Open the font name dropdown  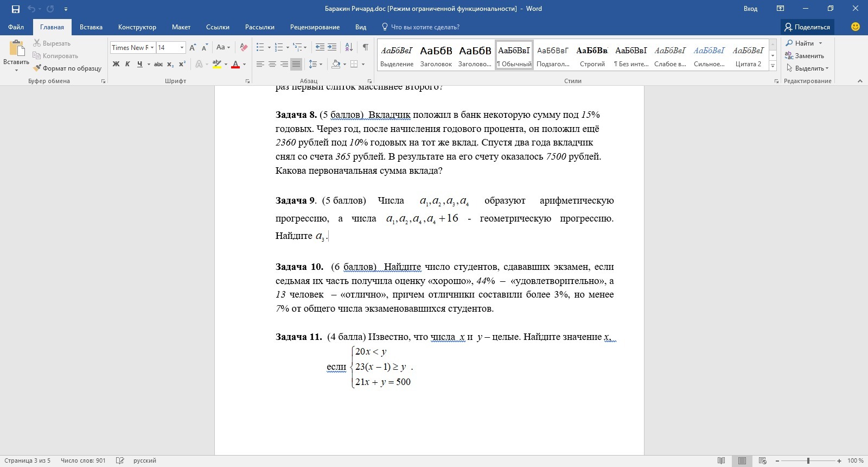tap(152, 48)
